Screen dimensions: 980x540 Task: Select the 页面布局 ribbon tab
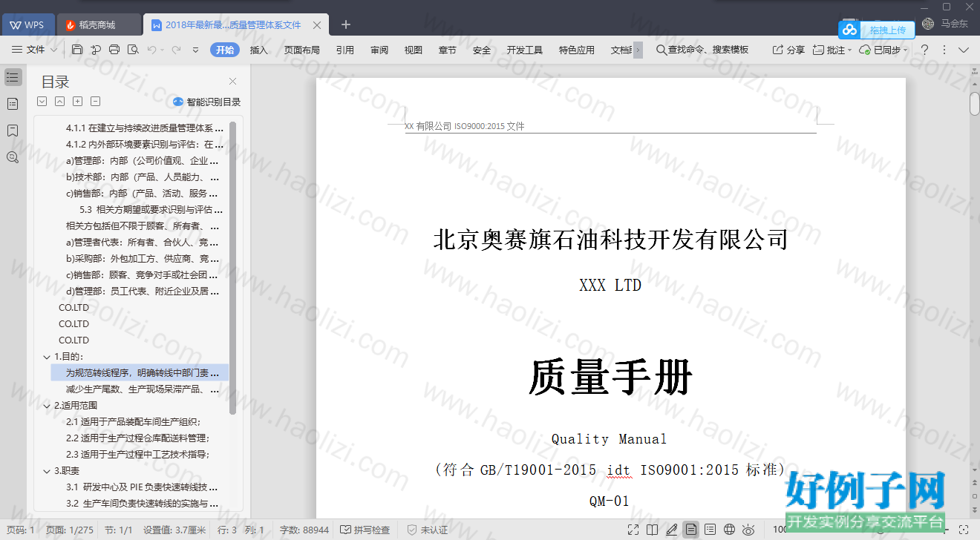(302, 50)
